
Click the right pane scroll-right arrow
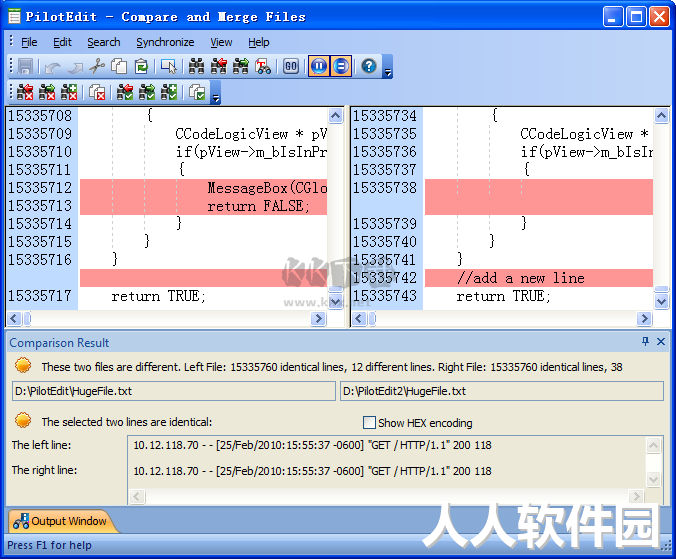pos(644,319)
